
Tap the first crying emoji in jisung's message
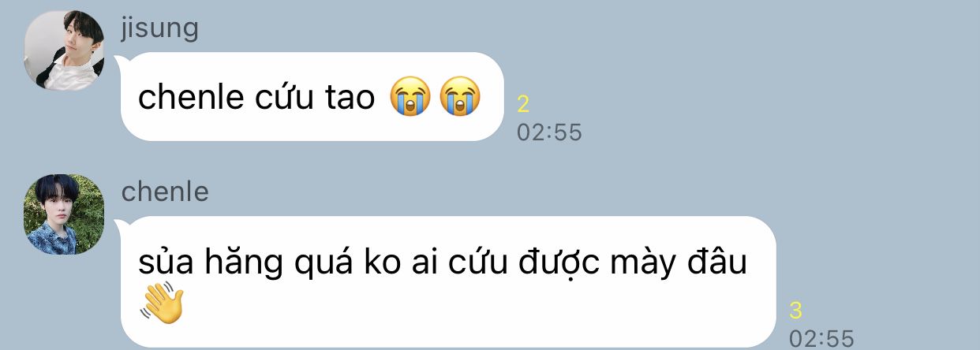coord(410,98)
